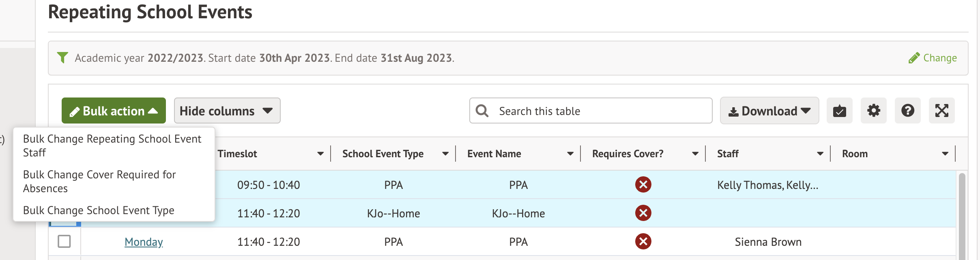The height and width of the screenshot is (260, 980).
Task: Open the help question mark icon
Action: (x=907, y=110)
